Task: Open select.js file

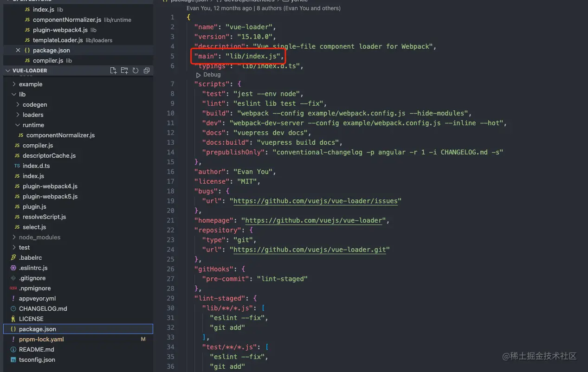Action: click(x=78, y=227)
